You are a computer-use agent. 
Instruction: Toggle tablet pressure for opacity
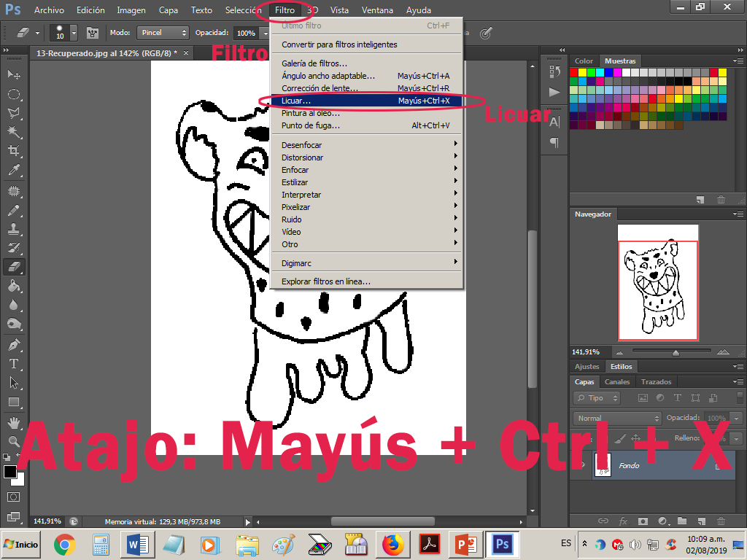485,34
